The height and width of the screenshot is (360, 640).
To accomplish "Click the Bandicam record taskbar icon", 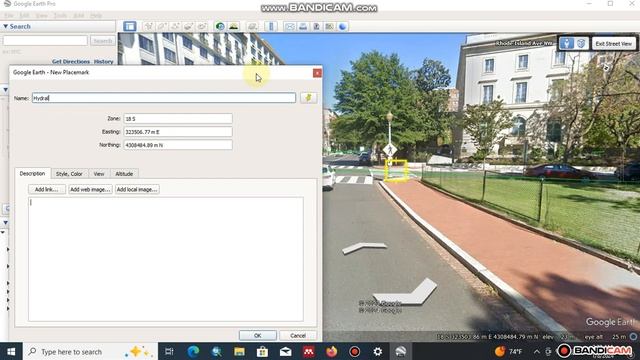I will 355,351.
